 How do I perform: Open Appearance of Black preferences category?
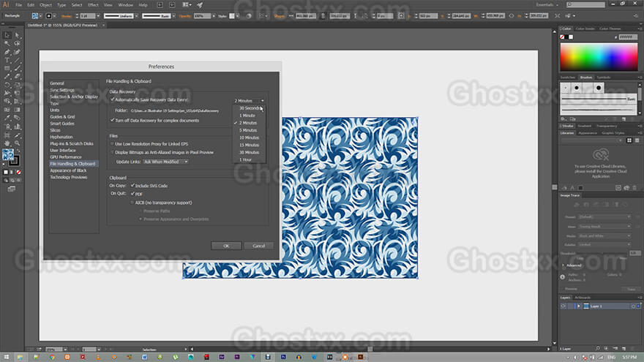68,170
